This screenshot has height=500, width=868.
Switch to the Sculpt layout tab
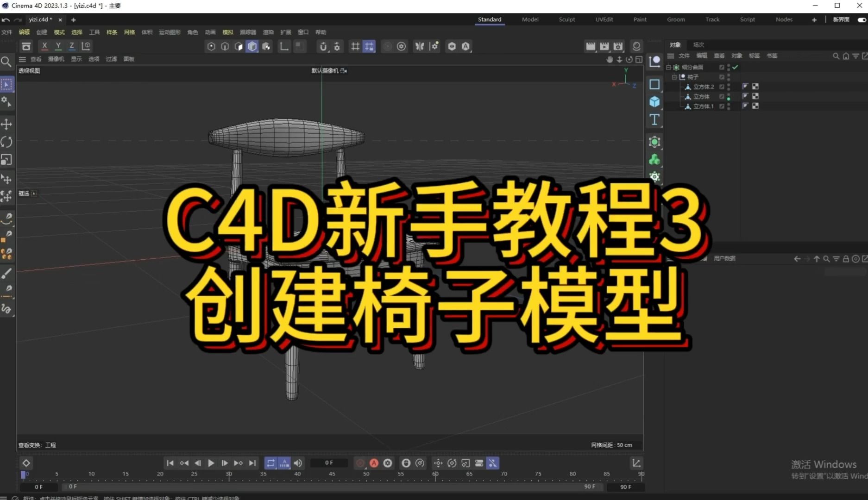[x=566, y=19]
